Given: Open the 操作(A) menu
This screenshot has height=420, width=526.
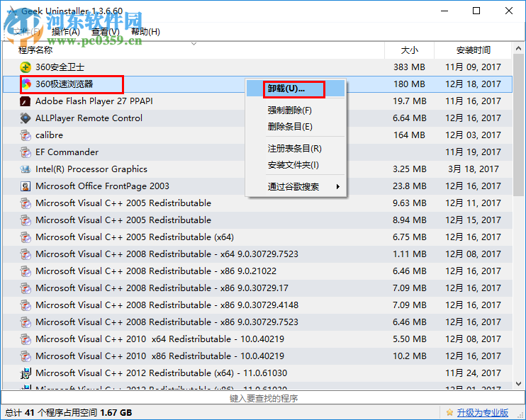Looking at the screenshot, I should 65,32.
